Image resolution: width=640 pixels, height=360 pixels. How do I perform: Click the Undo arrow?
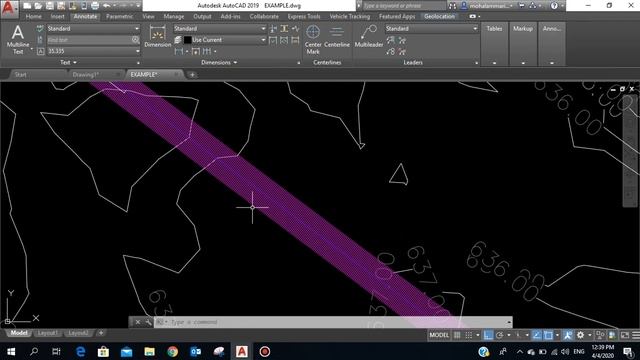[107, 6]
